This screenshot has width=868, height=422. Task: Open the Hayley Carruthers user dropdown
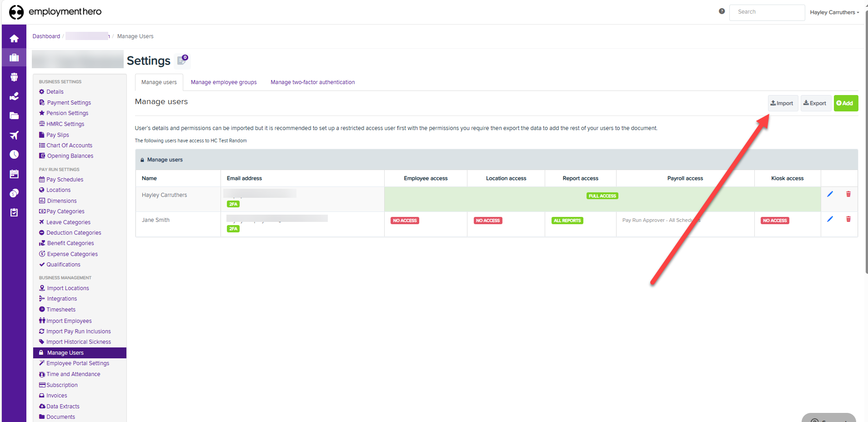pyautogui.click(x=834, y=12)
